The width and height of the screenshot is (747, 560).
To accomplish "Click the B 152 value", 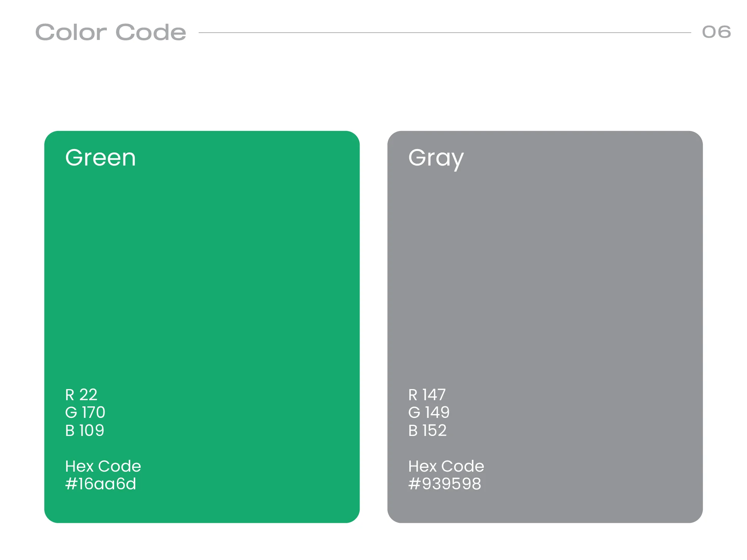I will [x=427, y=431].
